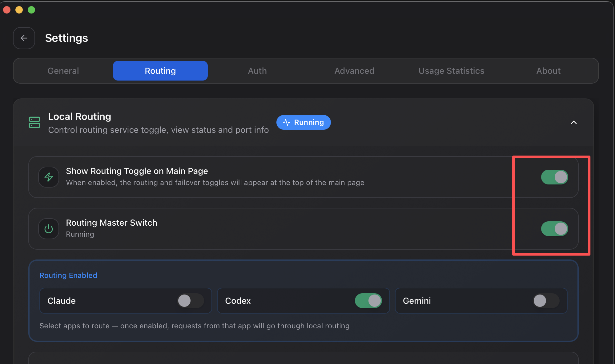Click the 'Select apps to route' hint text
This screenshot has width=615, height=364.
coord(195,326)
